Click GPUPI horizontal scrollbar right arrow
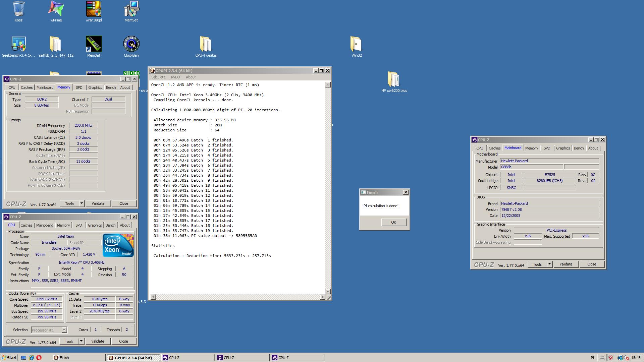Image resolution: width=644 pixels, height=362 pixels. (322, 297)
